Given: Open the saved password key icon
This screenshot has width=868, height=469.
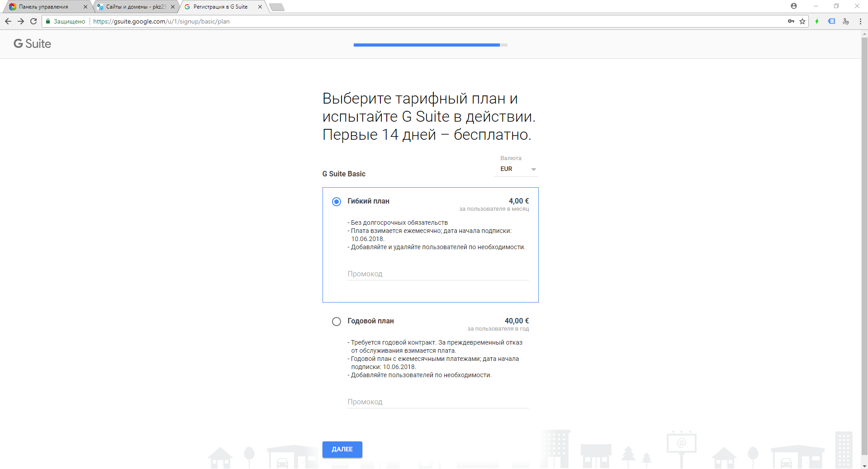Looking at the screenshot, I should coord(791,21).
